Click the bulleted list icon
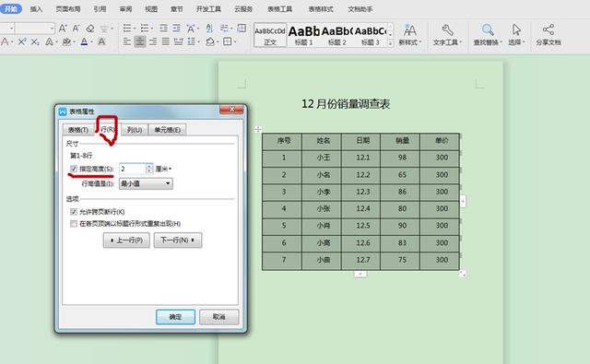 pos(127,29)
